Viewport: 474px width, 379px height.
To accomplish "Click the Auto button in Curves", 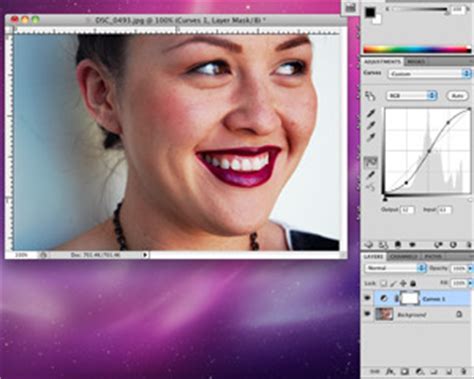I will (457, 96).
